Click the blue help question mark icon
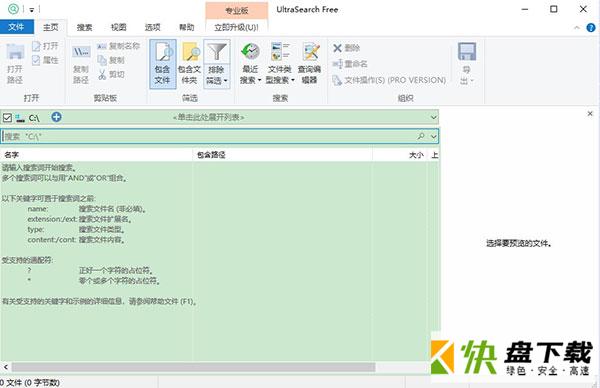 [591, 28]
